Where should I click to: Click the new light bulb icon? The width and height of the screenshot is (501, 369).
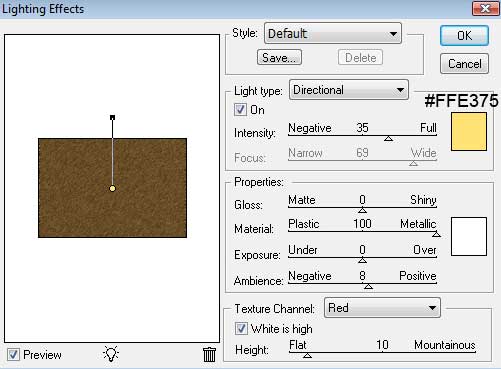pos(111,354)
